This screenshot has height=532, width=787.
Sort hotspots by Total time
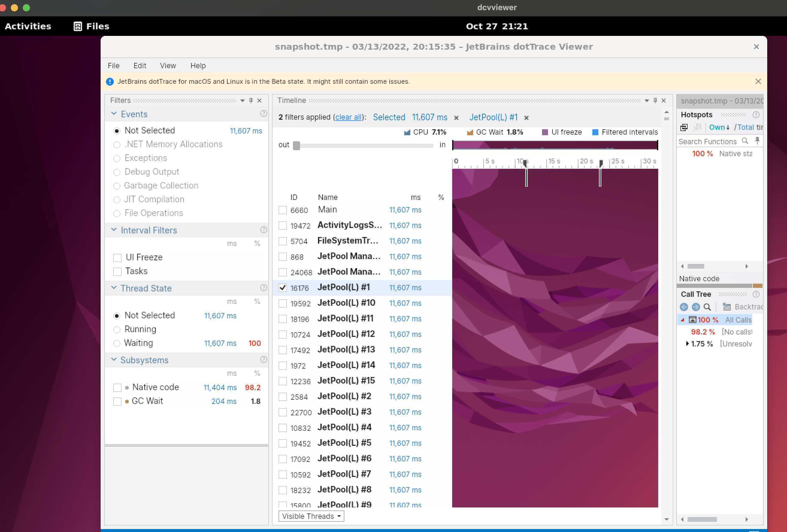pos(746,127)
